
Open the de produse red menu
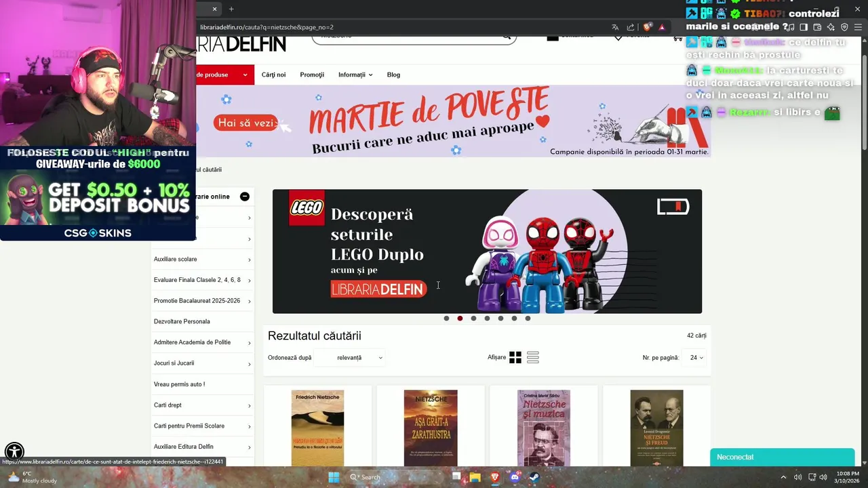[x=225, y=75]
